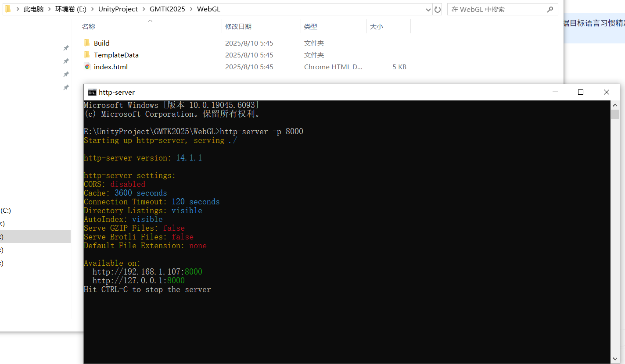The image size is (625, 364).
Task: Click http://127.0.0.1:8000 address text
Action: [x=139, y=281]
